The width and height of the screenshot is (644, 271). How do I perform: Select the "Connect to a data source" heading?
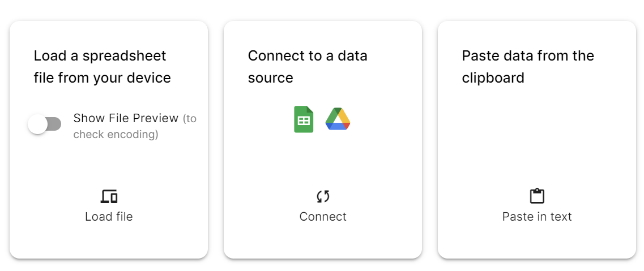coord(308,56)
